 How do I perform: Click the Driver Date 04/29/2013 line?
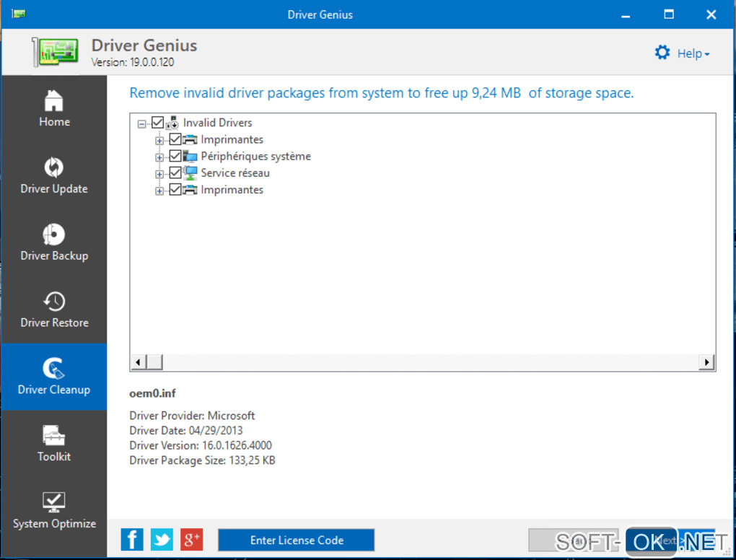[x=186, y=430]
